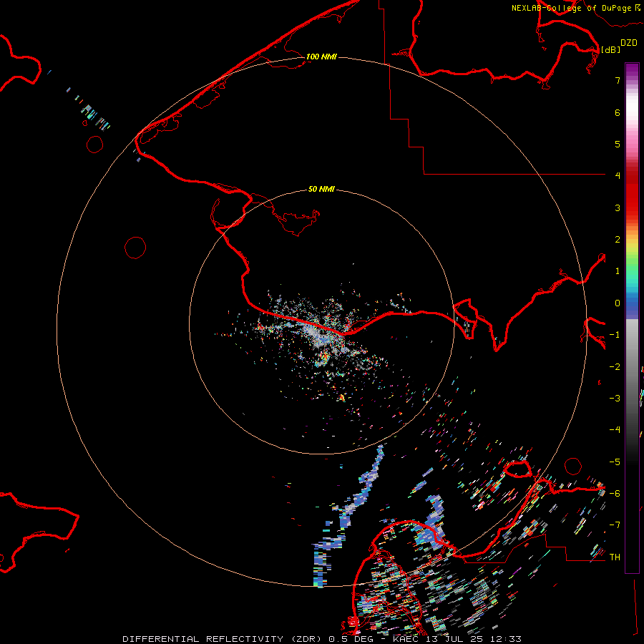Click the -7 value on color scale
The image size is (644, 644).
pos(615,525)
